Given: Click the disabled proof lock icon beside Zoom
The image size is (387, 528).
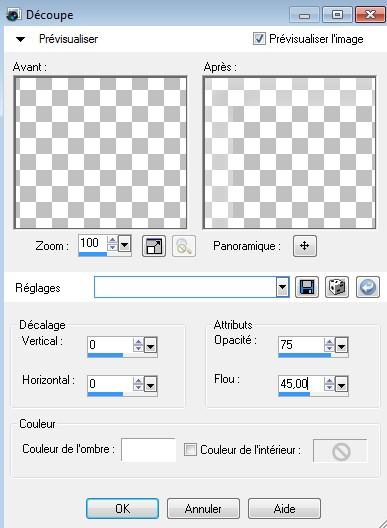Looking at the screenshot, I should (x=184, y=246).
